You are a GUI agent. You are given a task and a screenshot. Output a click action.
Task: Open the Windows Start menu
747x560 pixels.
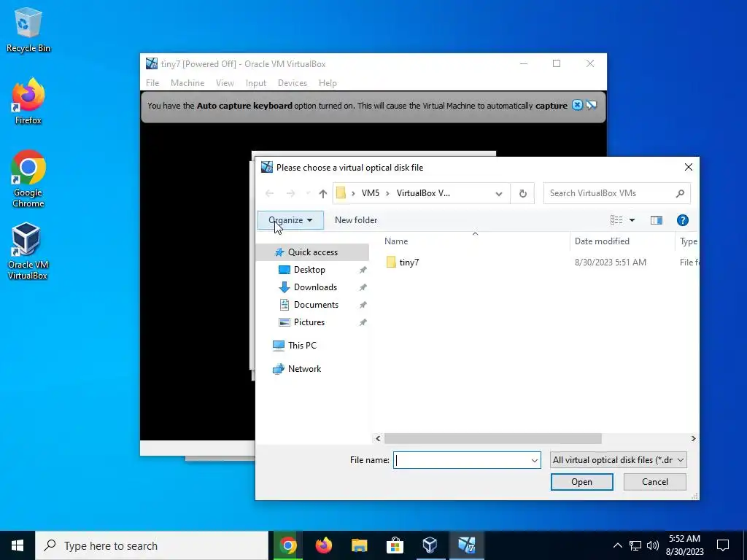tap(18, 545)
